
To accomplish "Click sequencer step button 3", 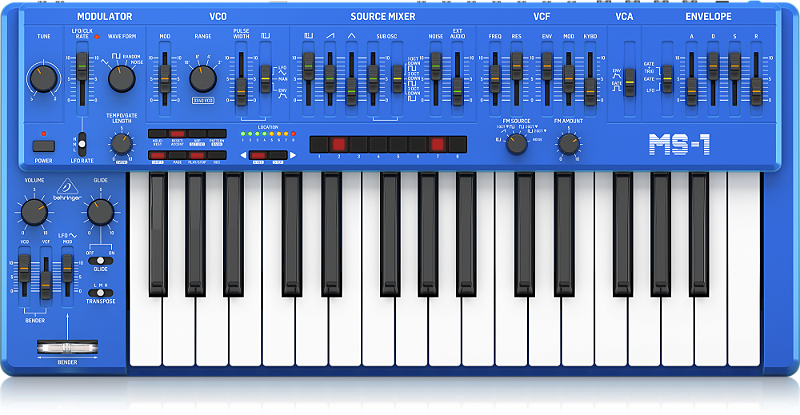I will click(359, 144).
